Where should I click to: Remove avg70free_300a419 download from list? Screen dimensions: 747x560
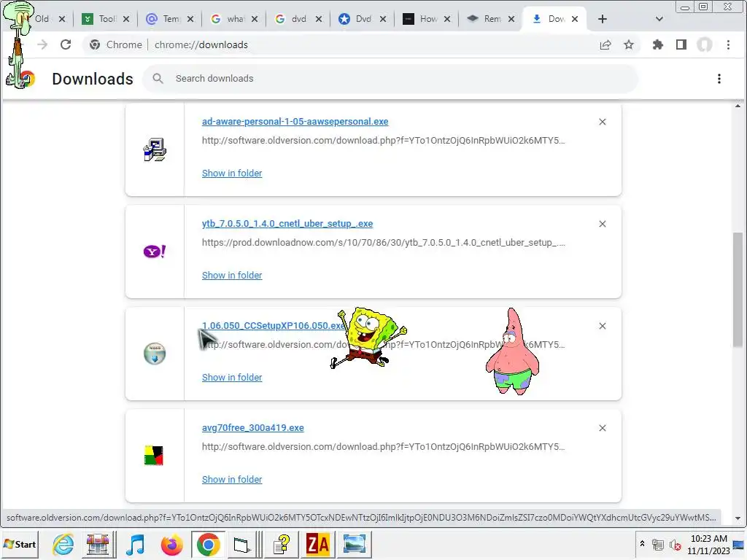tap(602, 428)
